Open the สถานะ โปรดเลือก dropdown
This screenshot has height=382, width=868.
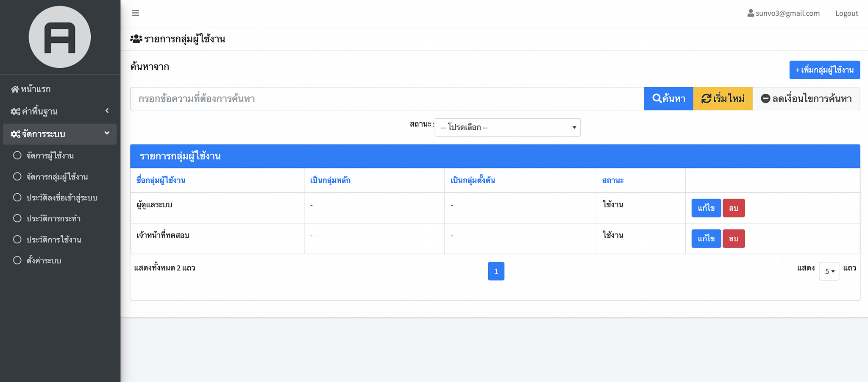point(507,127)
